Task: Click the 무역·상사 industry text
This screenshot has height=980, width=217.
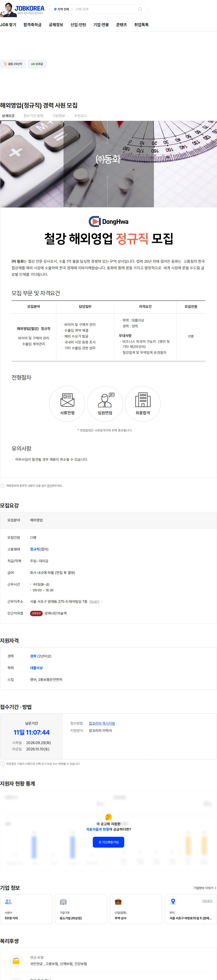Action: [x=120, y=918]
